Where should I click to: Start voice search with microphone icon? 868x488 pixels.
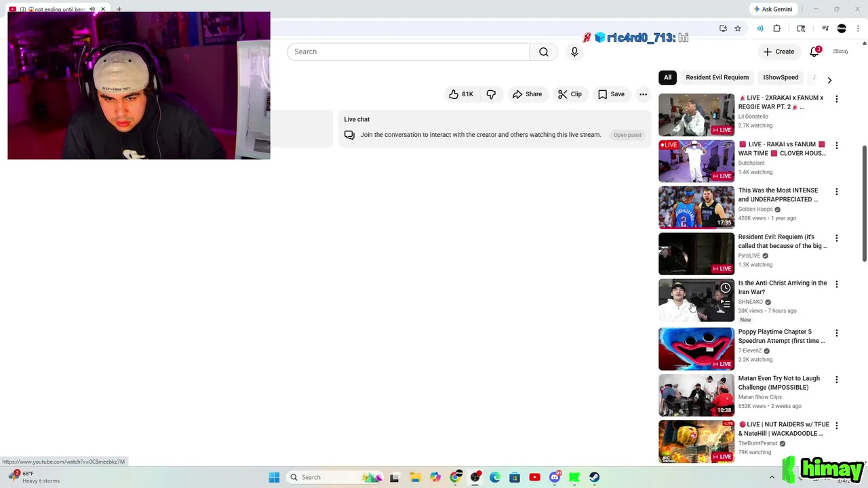pyautogui.click(x=574, y=52)
